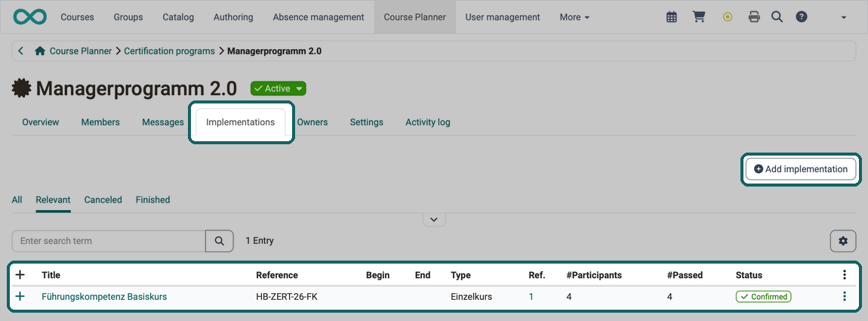Open search via top bar magnifier

(777, 17)
